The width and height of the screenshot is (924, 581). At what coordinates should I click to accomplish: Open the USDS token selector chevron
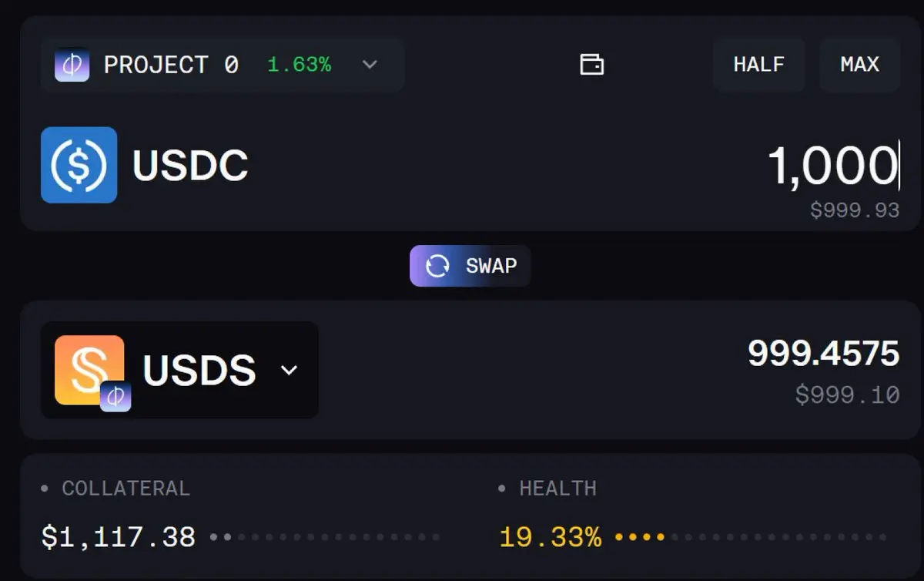pyautogui.click(x=289, y=370)
